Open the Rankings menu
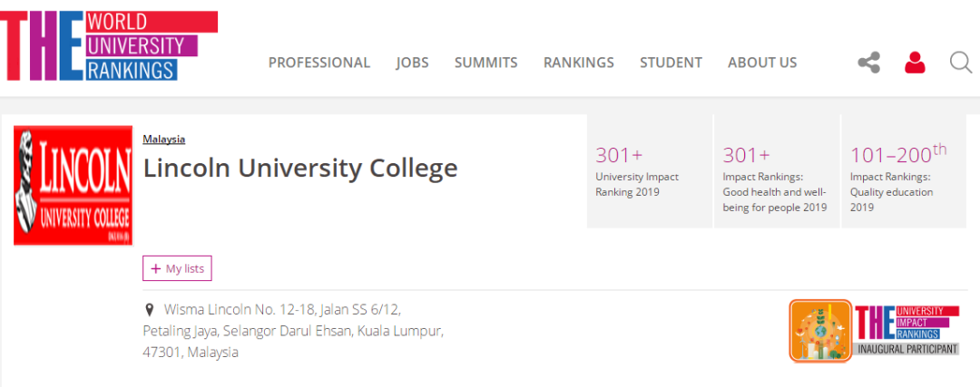The image size is (980, 387). point(579,63)
